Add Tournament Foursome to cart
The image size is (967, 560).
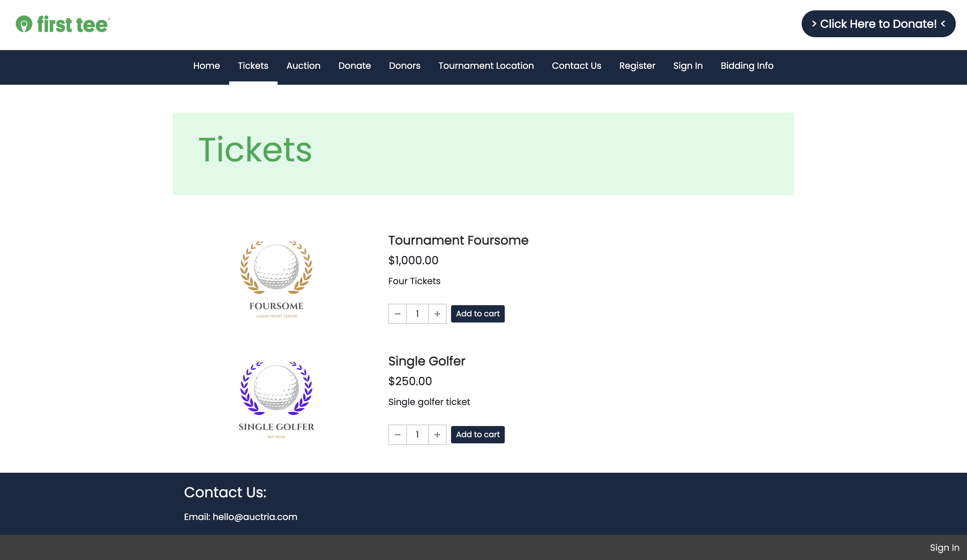pos(478,314)
